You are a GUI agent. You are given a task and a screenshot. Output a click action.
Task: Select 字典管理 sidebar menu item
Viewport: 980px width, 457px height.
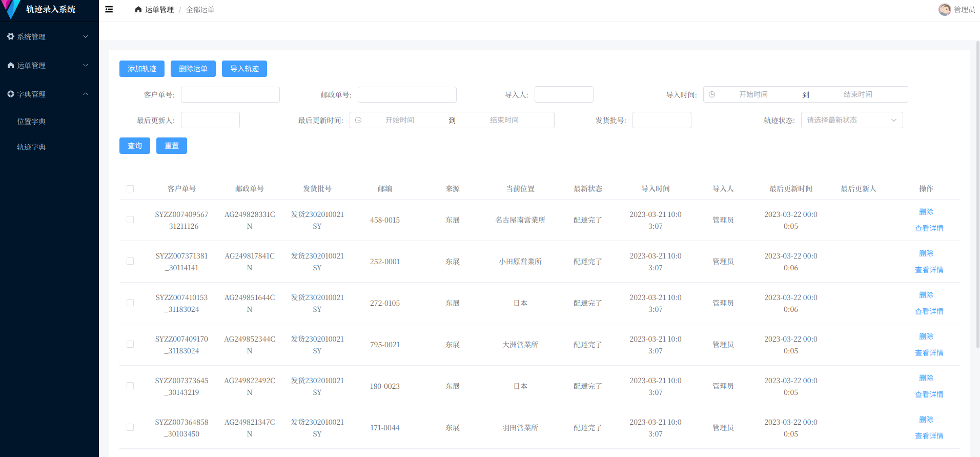click(49, 94)
